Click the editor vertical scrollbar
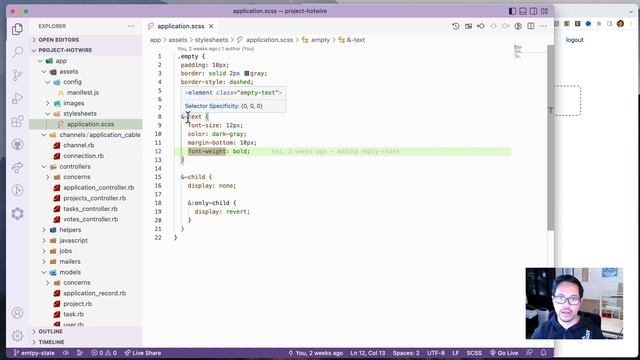 coord(550,138)
